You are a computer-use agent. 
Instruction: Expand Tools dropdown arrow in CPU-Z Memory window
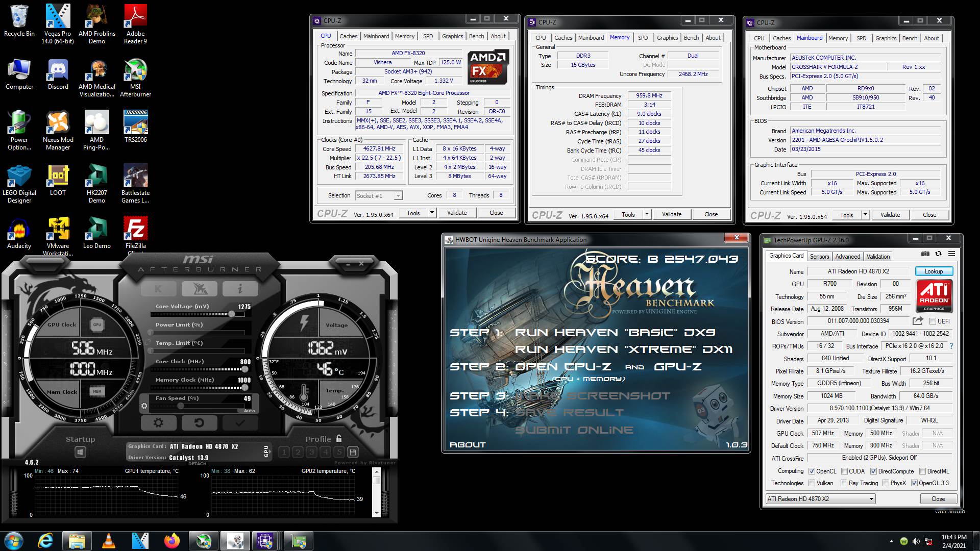tap(647, 214)
